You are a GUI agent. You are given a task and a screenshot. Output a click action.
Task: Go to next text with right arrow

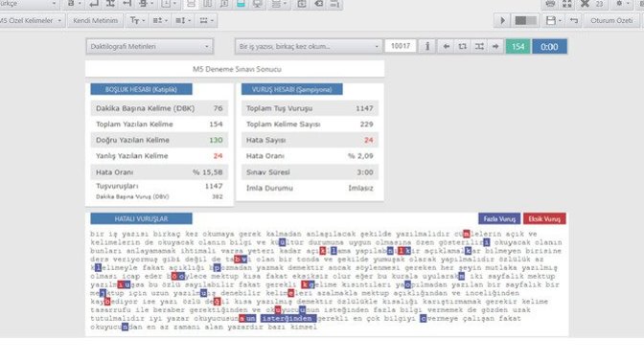click(x=495, y=46)
